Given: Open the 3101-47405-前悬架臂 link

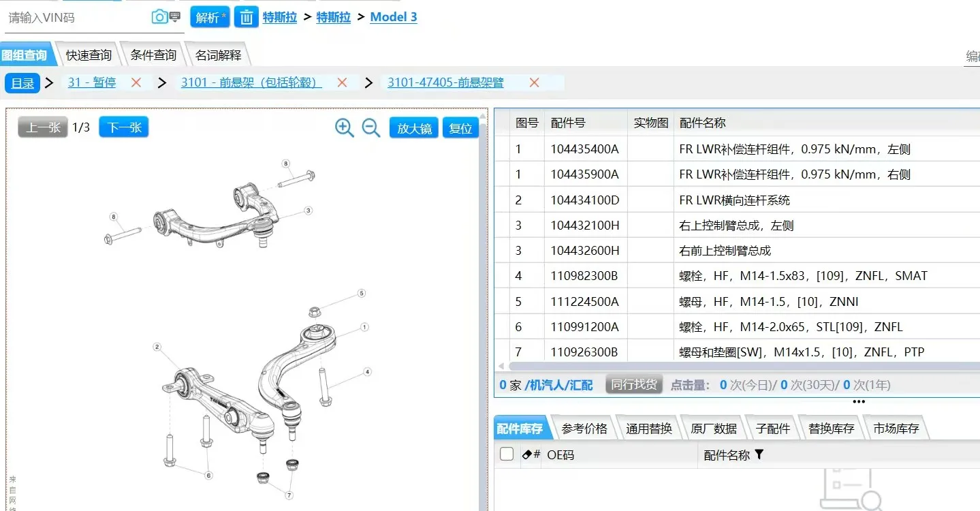Looking at the screenshot, I should click(446, 82).
